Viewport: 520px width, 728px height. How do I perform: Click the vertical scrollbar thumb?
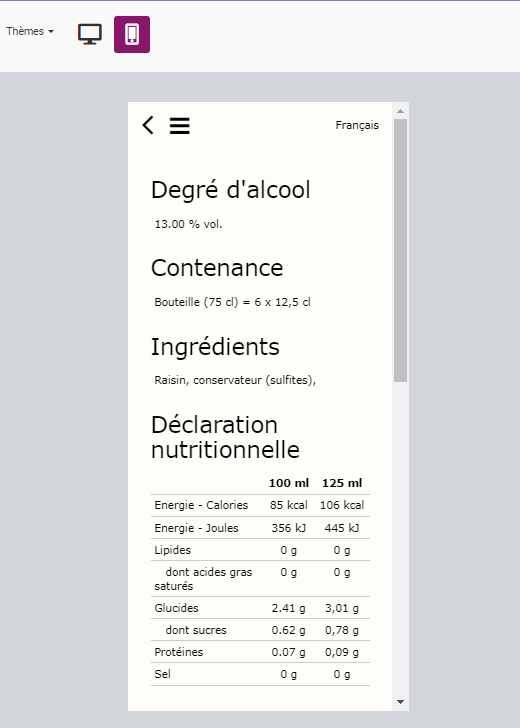(400, 251)
